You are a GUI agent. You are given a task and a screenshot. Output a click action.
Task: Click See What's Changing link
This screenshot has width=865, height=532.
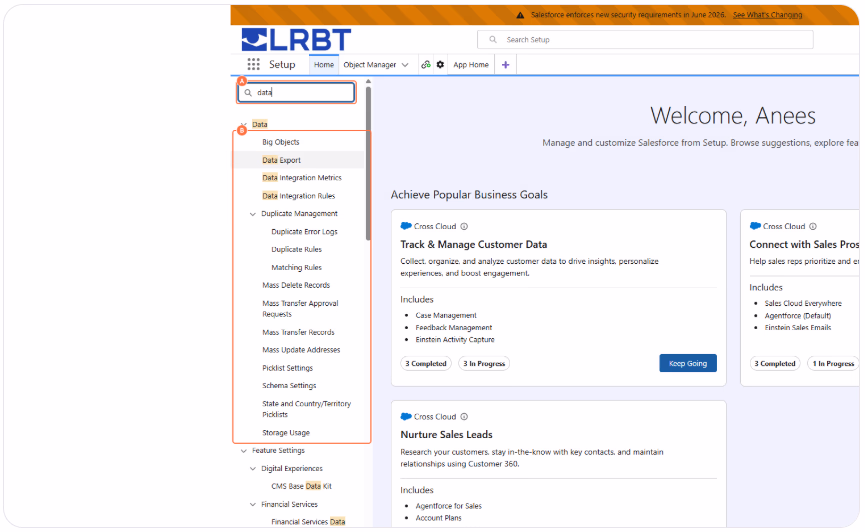(767, 15)
